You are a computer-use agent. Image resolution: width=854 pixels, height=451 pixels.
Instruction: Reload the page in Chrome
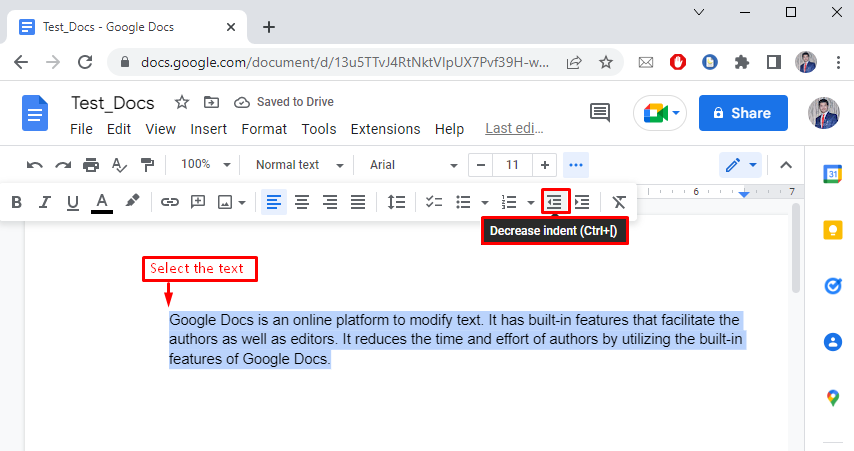[x=85, y=62]
